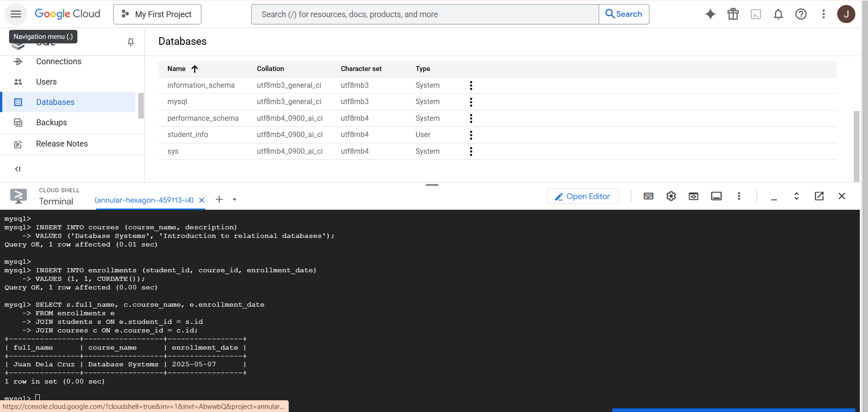The image size is (868, 412).
Task: Click the Users sidebar icon
Action: tap(18, 82)
